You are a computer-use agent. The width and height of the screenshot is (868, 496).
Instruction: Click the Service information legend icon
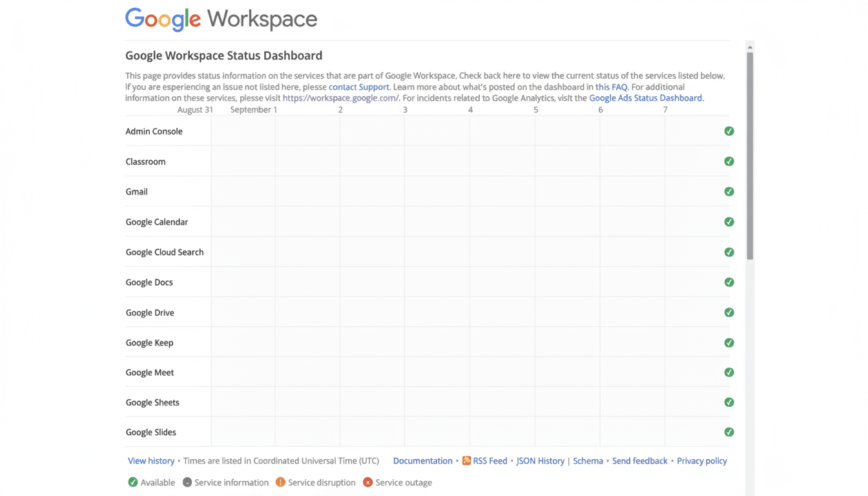(187, 482)
